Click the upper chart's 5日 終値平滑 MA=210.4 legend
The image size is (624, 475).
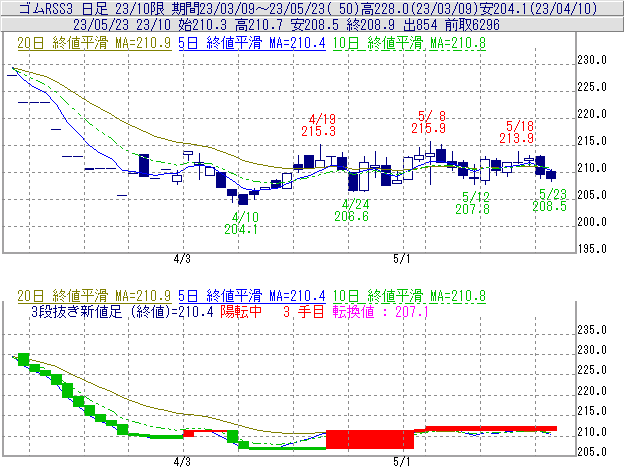click(252, 43)
